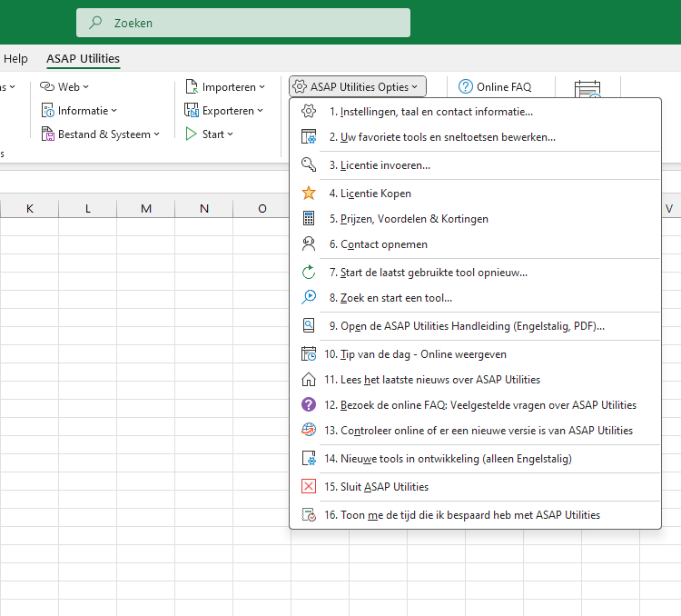
Task: Click the calculator icon beside Prijzen, Voordelen & Kortingen
Action: (309, 218)
